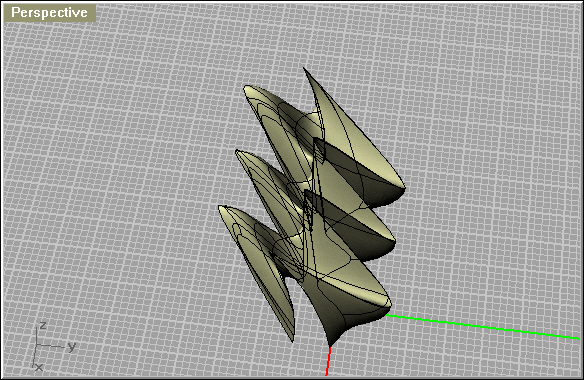Click the Perspective viewport title label
This screenshot has height=380, width=584.
pyautogui.click(x=50, y=13)
